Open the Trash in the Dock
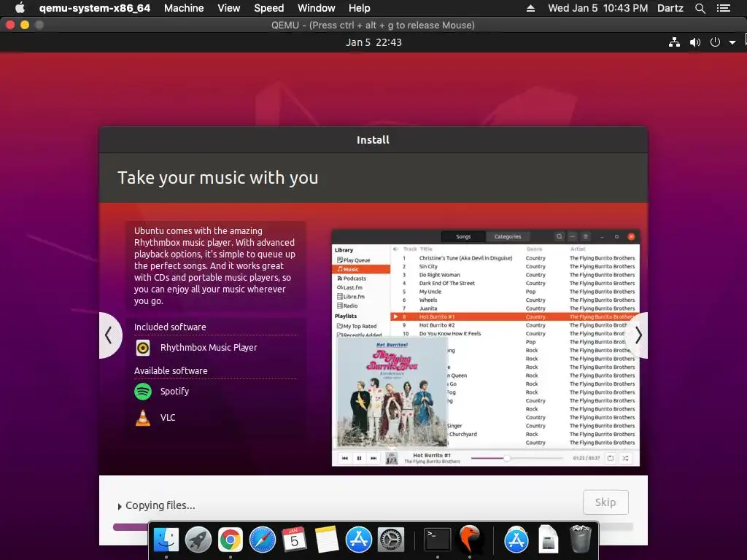 [x=580, y=540]
